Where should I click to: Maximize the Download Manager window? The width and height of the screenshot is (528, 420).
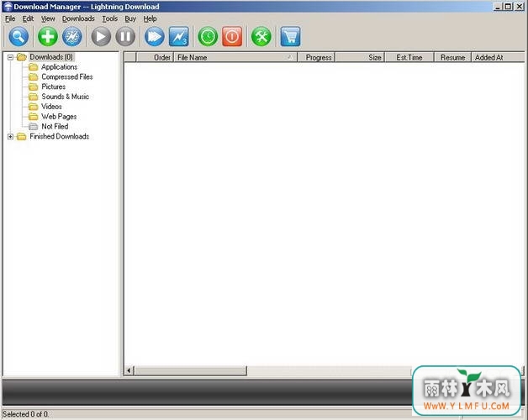508,7
